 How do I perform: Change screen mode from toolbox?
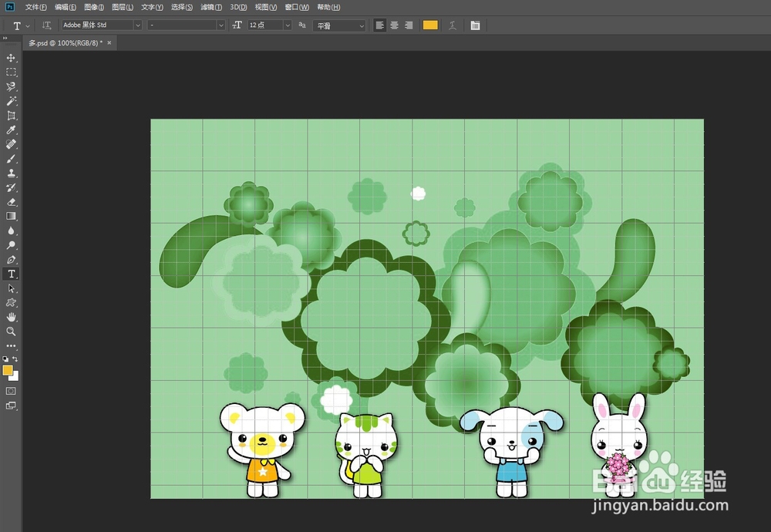pyautogui.click(x=11, y=406)
